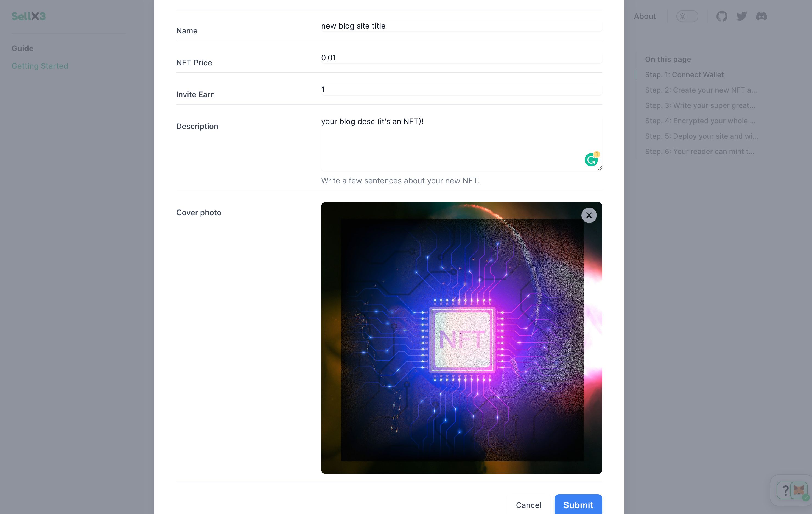Click the Step 1 Connect Wallet link

point(684,74)
